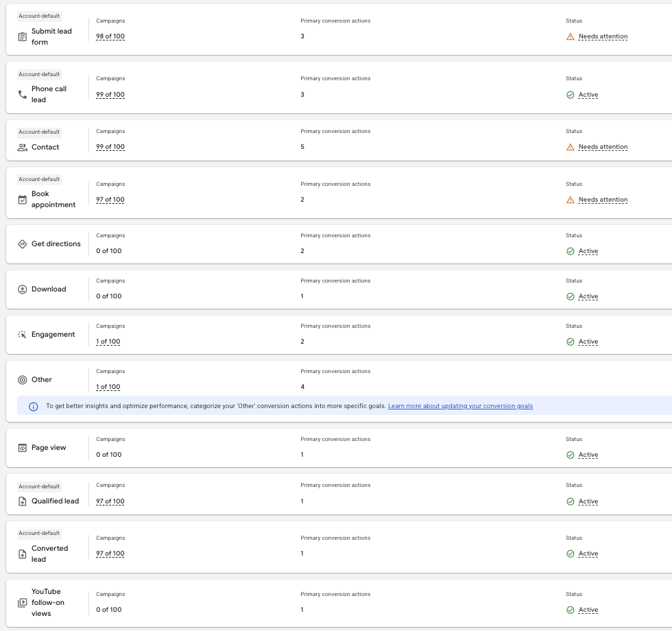The image size is (672, 631).
Task: Click '97 of 100' campaigns for Converted lead
Action: (110, 553)
